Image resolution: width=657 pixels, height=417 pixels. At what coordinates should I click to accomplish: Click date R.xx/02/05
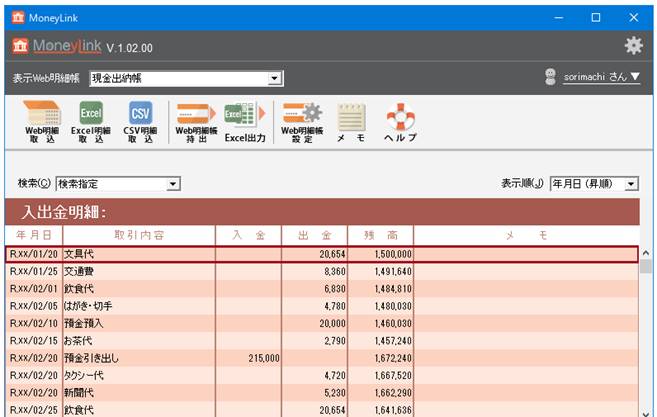[34, 306]
